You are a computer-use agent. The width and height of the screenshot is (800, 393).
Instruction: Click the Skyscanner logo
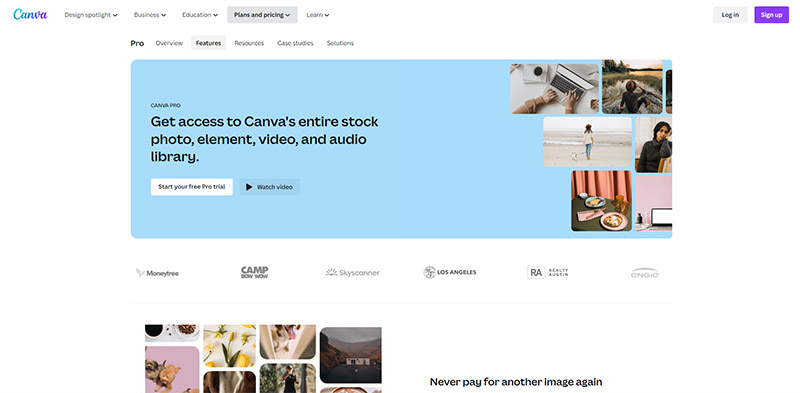(353, 273)
